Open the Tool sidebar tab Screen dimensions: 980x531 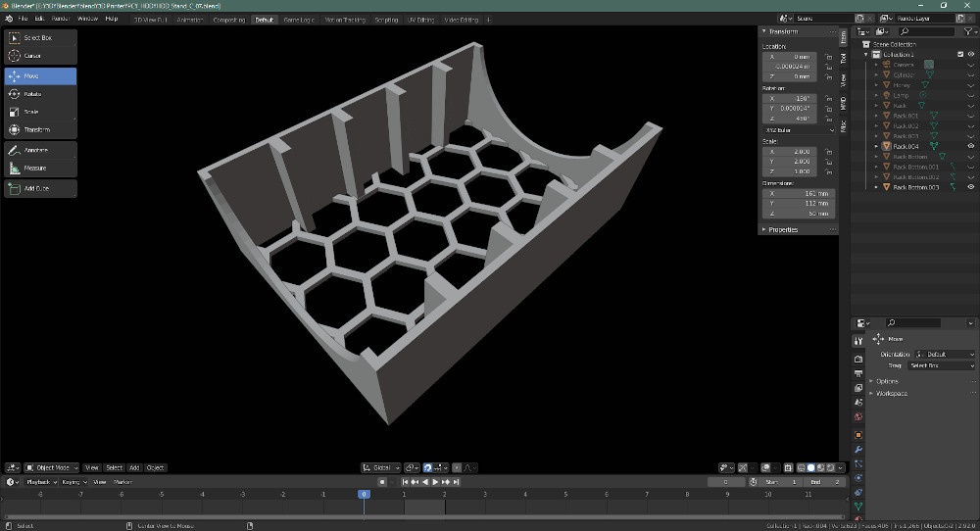(x=843, y=58)
